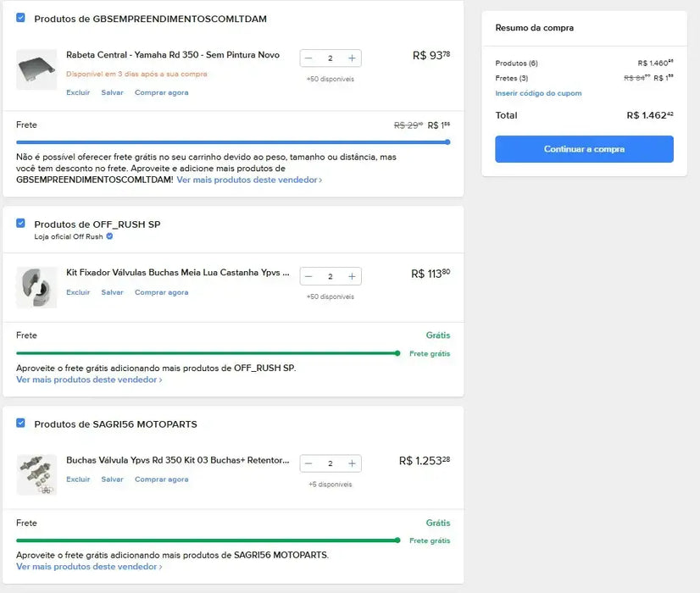Click the blue shipping progress bar for GBSEMPREENDIMENTOSCOMLTDAM

click(x=232, y=142)
